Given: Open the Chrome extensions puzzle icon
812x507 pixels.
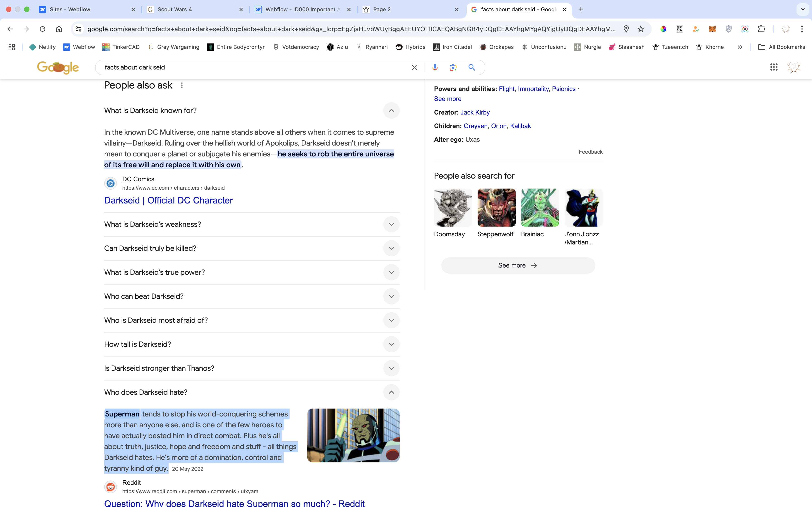Looking at the screenshot, I should coord(761,29).
